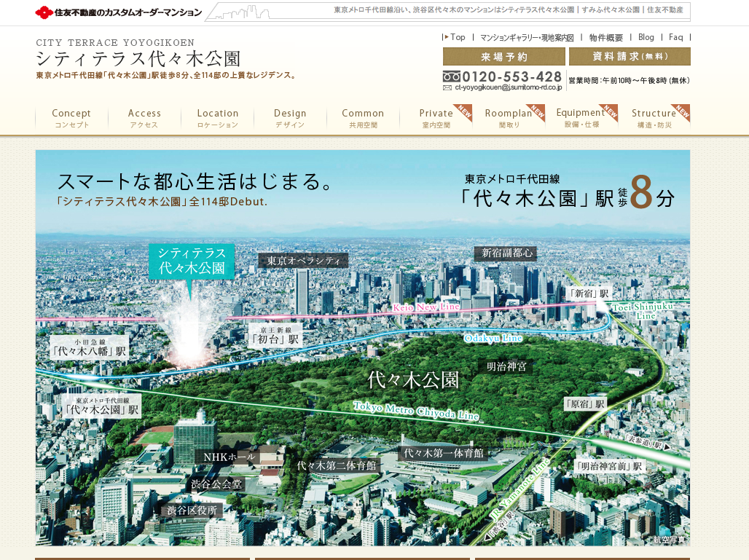The image size is (749, 560).
Task: View the Private interior space page
Action: [436, 118]
